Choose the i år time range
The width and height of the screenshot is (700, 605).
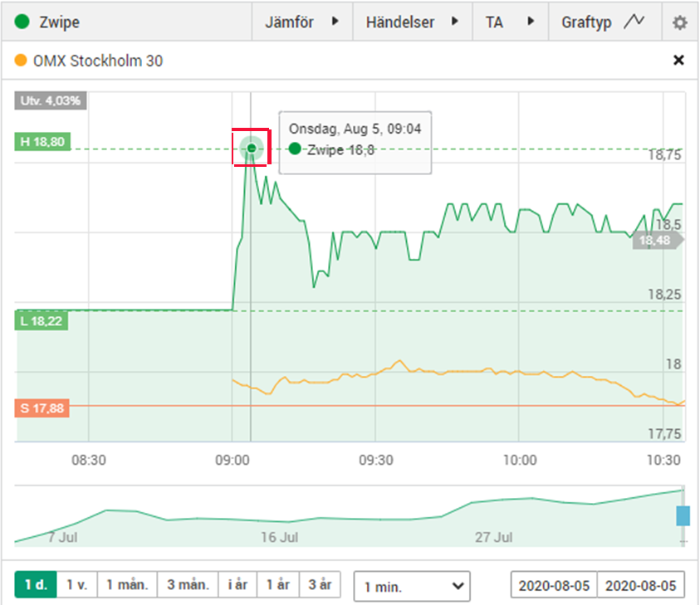pos(237,584)
